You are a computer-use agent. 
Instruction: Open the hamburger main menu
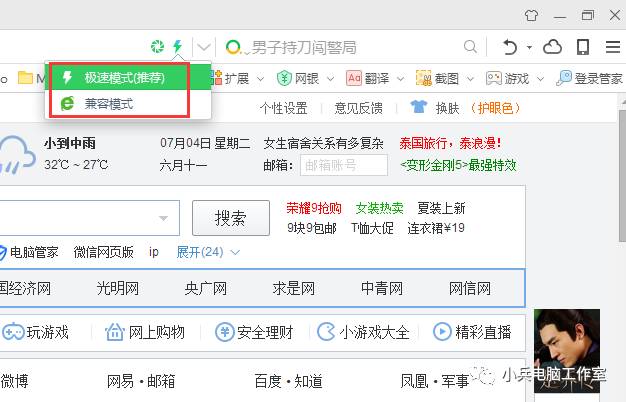coord(613,47)
